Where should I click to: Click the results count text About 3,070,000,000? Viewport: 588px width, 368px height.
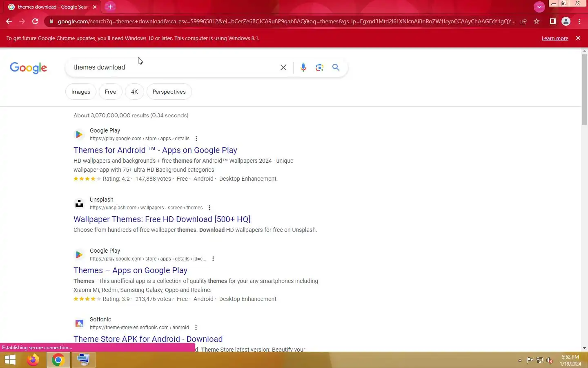click(131, 115)
